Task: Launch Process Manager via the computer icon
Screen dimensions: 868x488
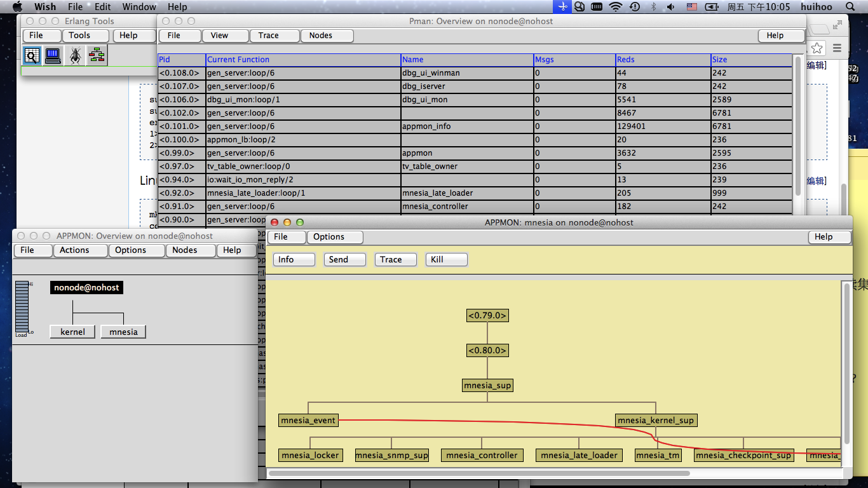Action: coord(53,56)
